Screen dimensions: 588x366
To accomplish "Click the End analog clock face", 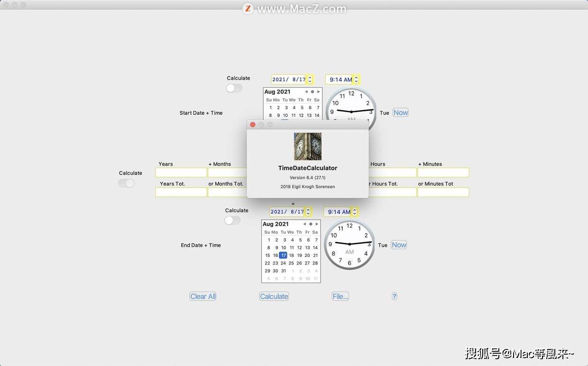I will [349, 244].
